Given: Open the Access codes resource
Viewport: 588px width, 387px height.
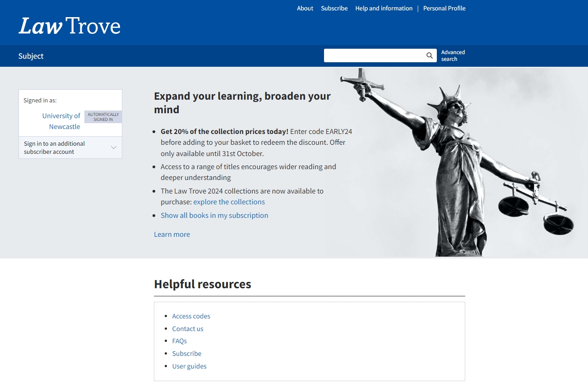Looking at the screenshot, I should (x=191, y=316).
